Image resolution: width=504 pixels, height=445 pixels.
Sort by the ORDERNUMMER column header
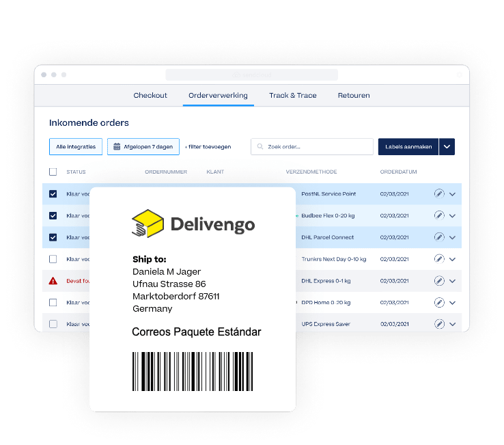tap(166, 172)
